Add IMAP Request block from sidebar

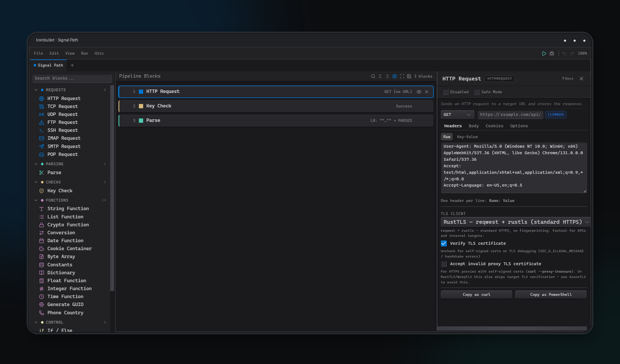tap(64, 138)
